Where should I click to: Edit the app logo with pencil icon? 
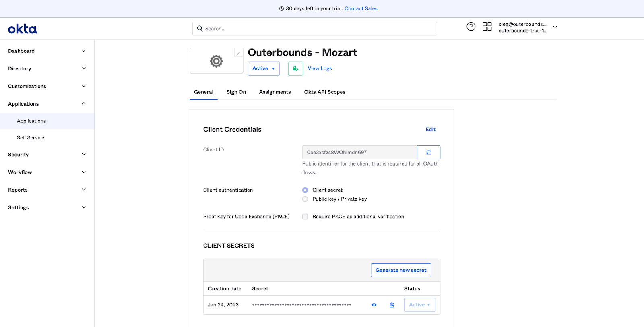pos(238,53)
